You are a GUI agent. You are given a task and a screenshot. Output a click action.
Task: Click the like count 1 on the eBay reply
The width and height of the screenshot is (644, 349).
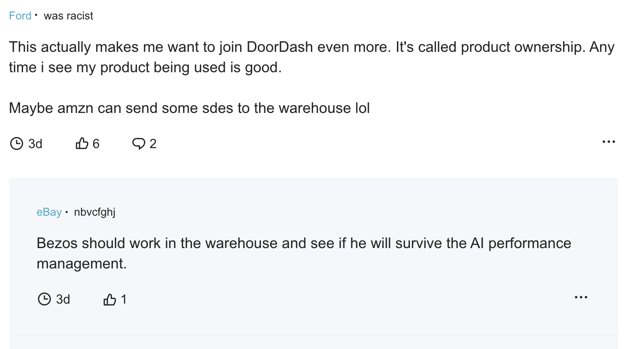(124, 299)
